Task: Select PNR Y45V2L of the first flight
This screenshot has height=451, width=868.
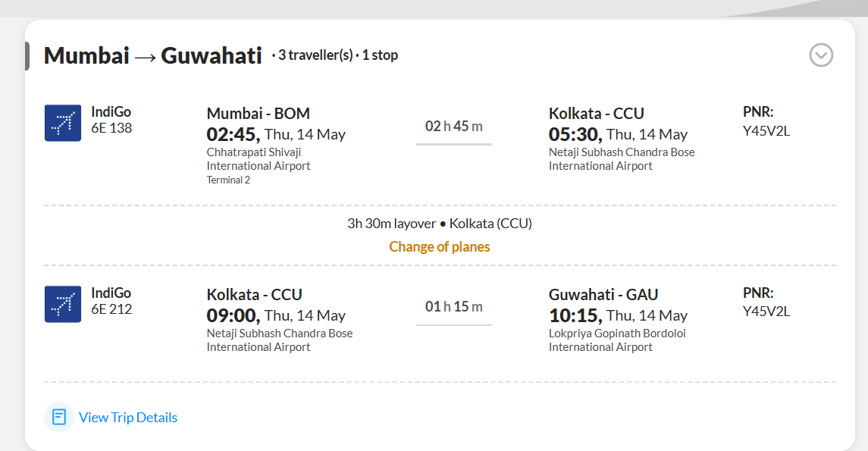Action: [x=766, y=131]
